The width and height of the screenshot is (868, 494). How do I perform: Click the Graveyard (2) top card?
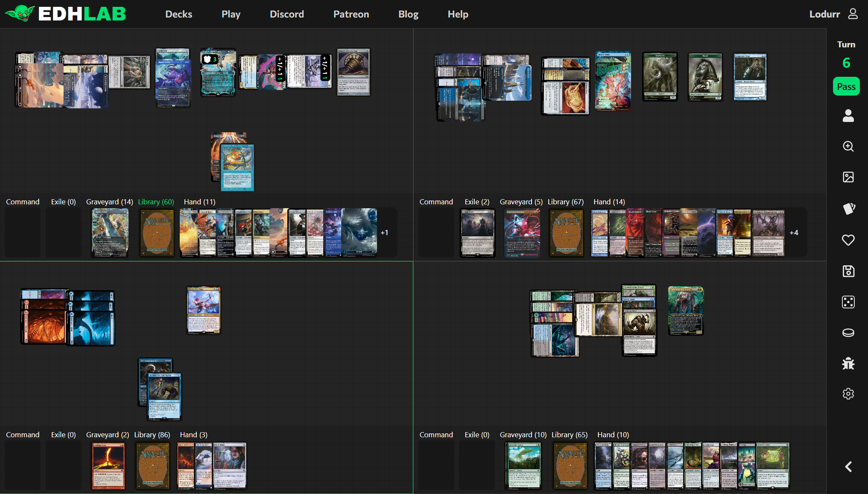(108, 465)
